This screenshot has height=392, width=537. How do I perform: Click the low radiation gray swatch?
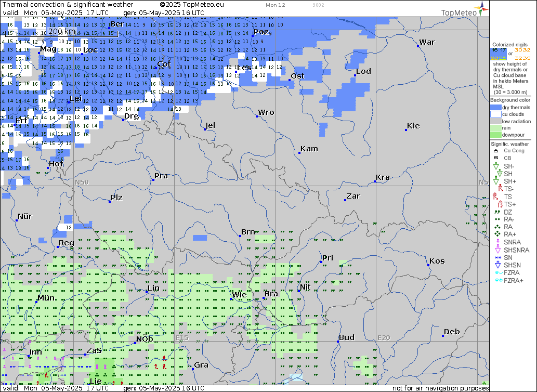click(495, 121)
